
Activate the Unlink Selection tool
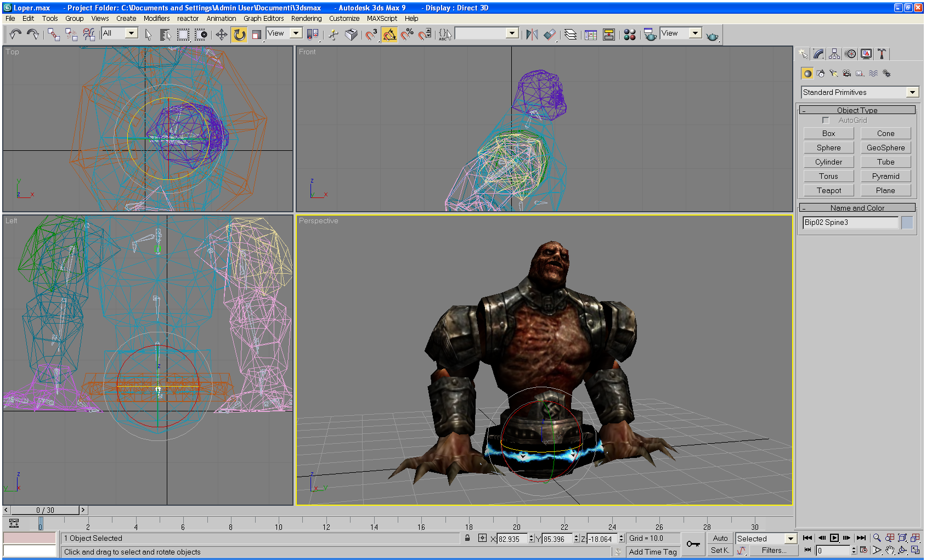[71, 35]
